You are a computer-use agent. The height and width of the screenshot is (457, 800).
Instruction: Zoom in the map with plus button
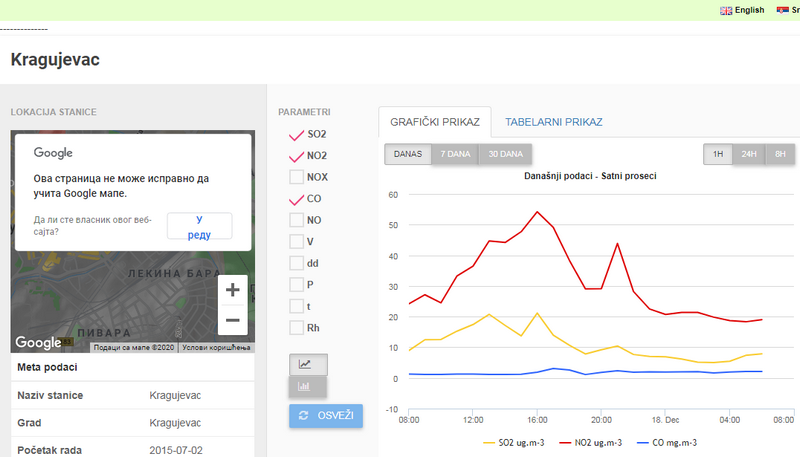[x=233, y=290]
